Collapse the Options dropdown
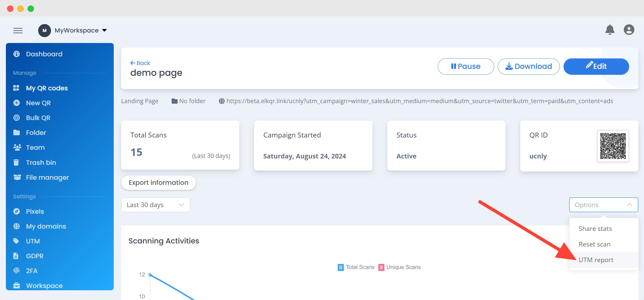 click(x=603, y=205)
